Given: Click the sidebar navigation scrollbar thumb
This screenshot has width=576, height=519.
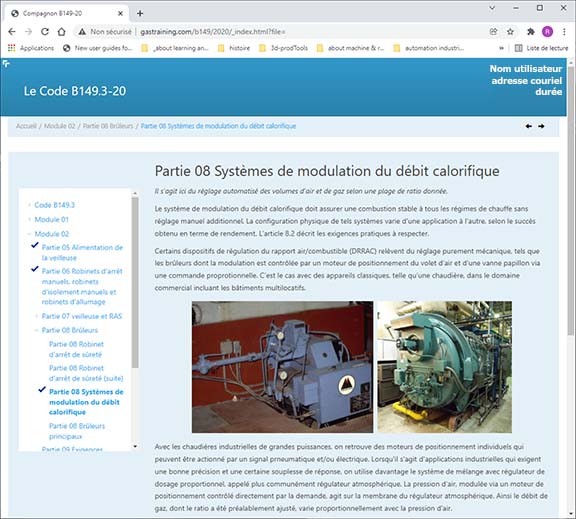Looking at the screenshot, I should (x=135, y=282).
